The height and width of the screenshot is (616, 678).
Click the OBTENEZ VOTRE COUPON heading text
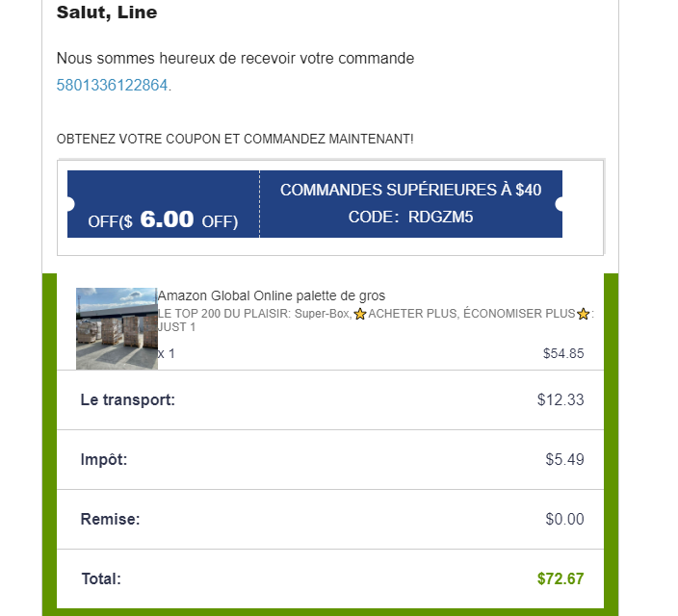pos(235,140)
